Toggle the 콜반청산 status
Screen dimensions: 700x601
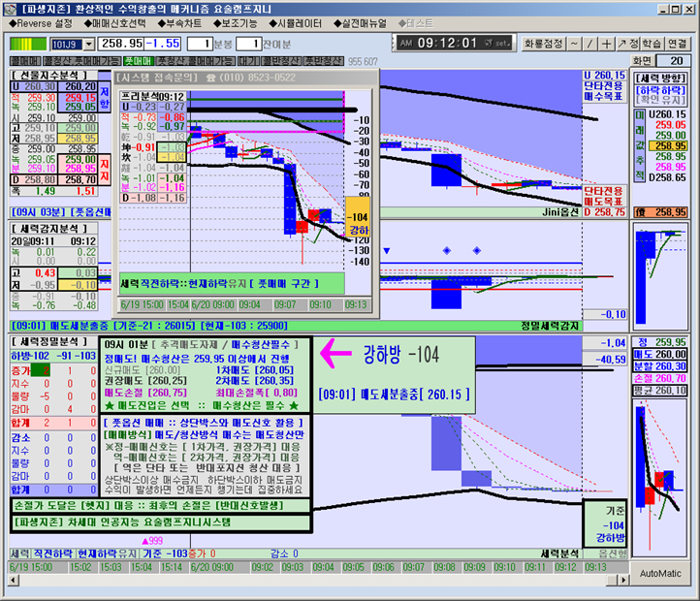281,61
